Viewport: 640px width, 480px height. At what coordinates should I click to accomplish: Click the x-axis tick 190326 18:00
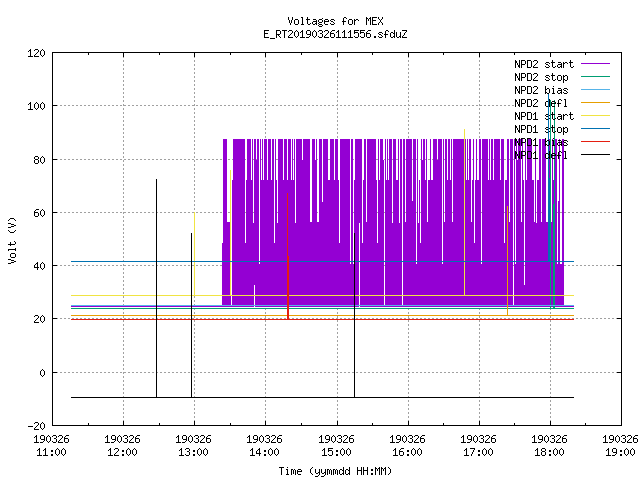coord(549,446)
